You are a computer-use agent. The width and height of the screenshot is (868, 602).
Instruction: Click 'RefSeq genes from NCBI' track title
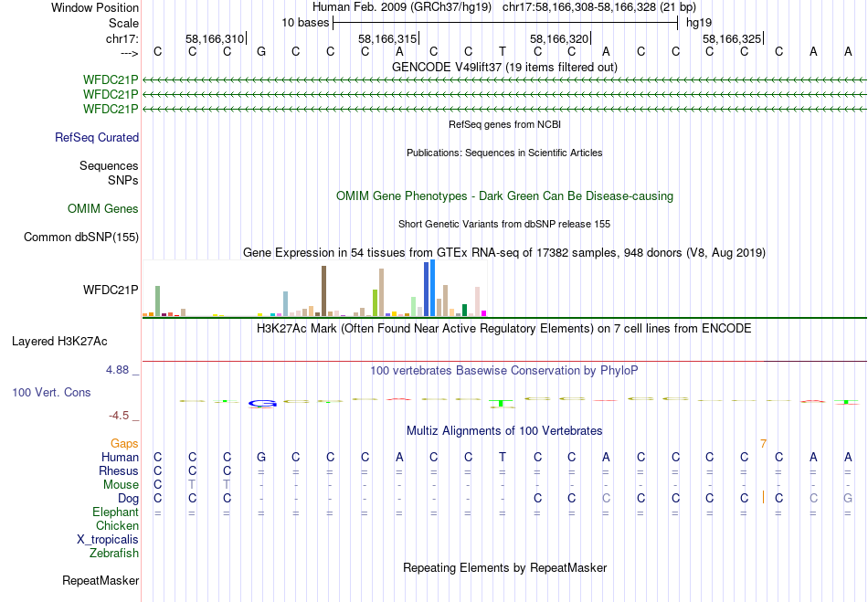click(504, 124)
